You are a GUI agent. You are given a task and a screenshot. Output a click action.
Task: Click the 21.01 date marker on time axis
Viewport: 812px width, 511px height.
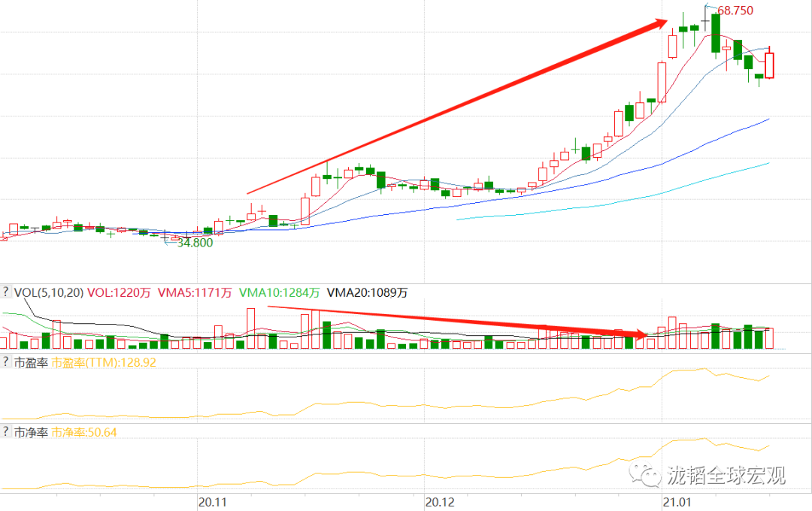[677, 502]
